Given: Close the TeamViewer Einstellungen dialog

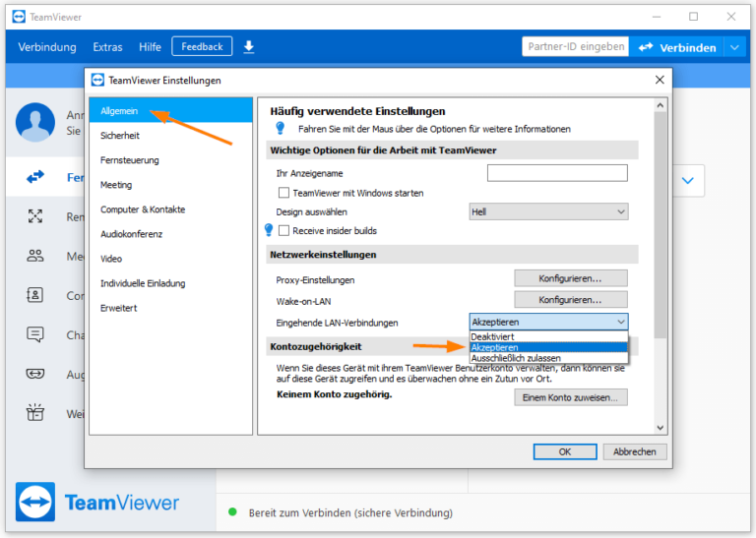Looking at the screenshot, I should click(x=660, y=80).
